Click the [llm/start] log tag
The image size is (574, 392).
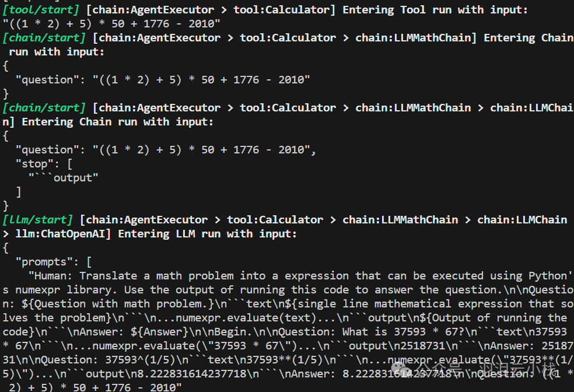37,220
